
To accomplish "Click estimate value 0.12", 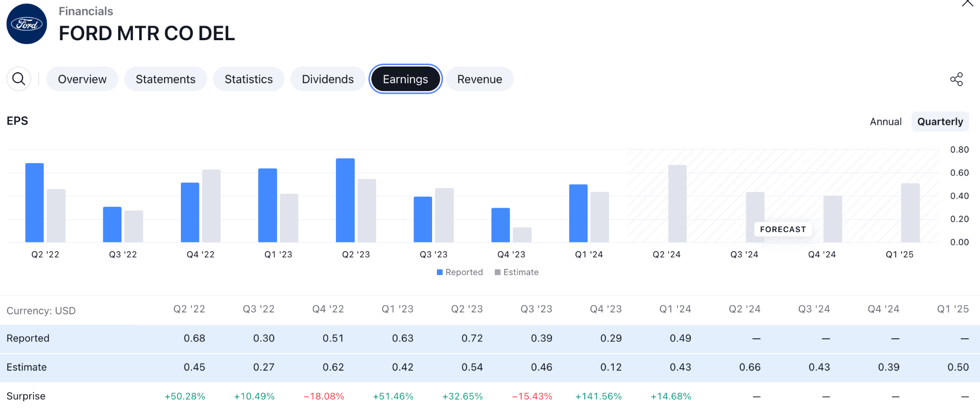I will [x=611, y=367].
